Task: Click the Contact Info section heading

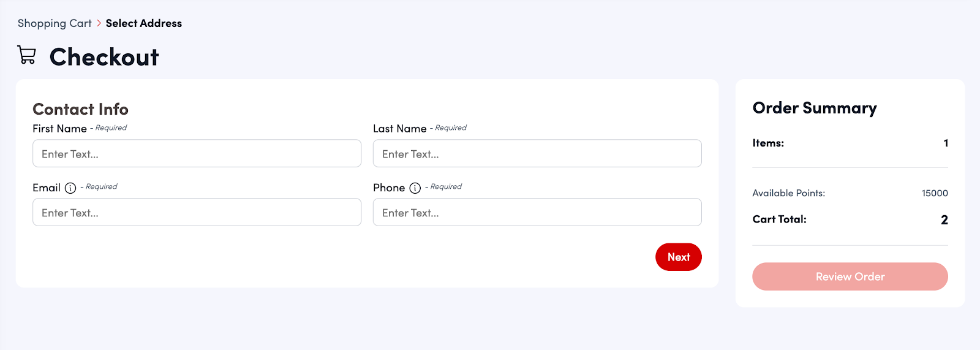Action: pyautogui.click(x=80, y=109)
